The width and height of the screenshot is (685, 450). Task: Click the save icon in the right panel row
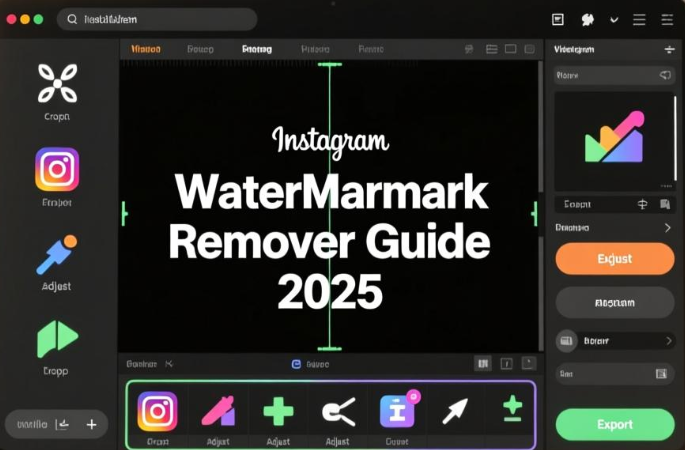(665, 204)
